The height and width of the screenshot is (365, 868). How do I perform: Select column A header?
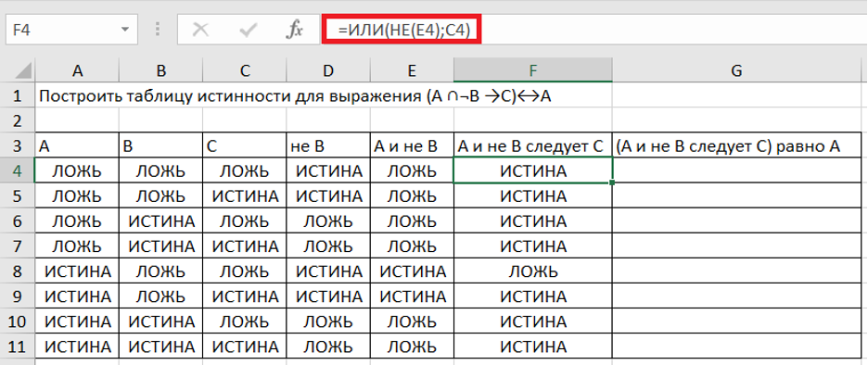point(78,70)
